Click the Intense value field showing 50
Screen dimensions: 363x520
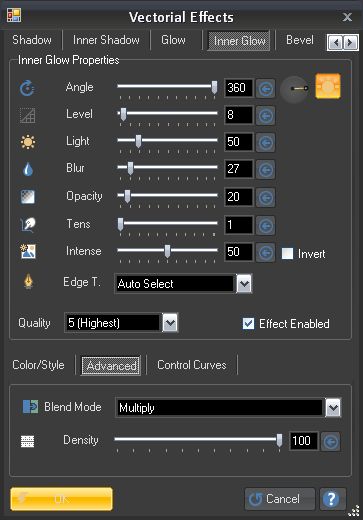[239, 252]
